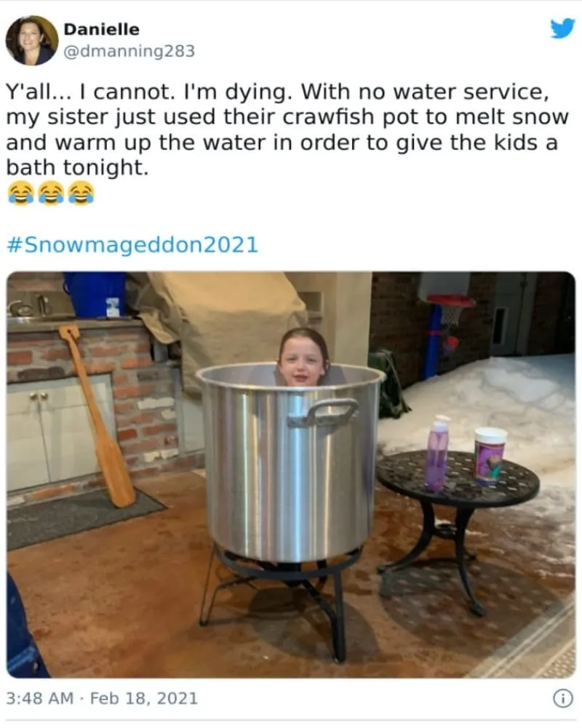Click the wooden paddle in the photo
Screen dimensions: 582x728
[96, 415]
